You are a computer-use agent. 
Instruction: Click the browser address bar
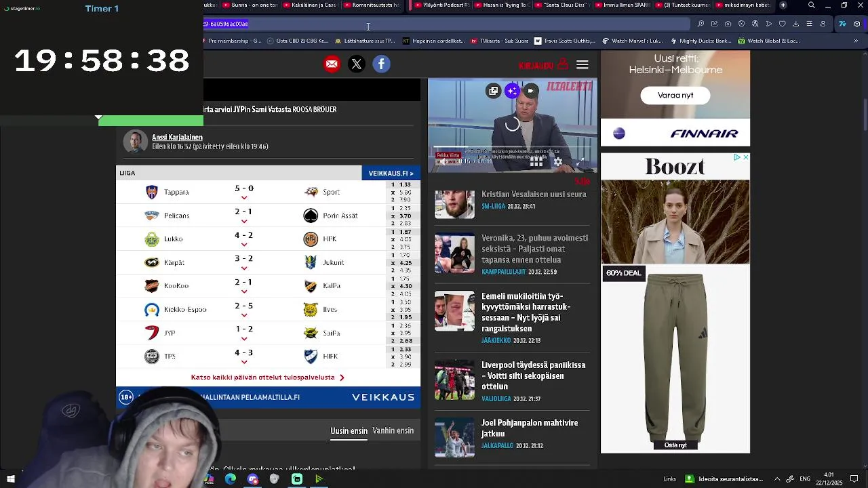click(448, 24)
